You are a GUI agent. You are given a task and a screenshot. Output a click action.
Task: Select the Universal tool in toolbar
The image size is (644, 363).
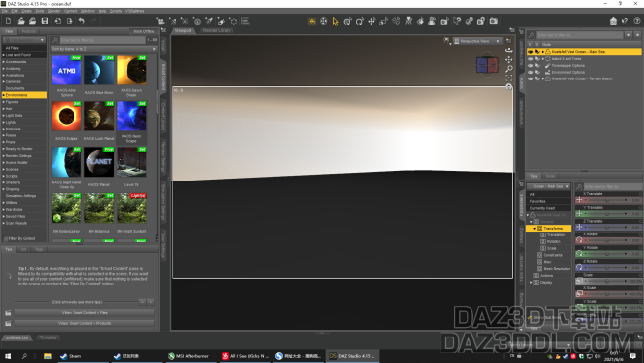click(347, 21)
